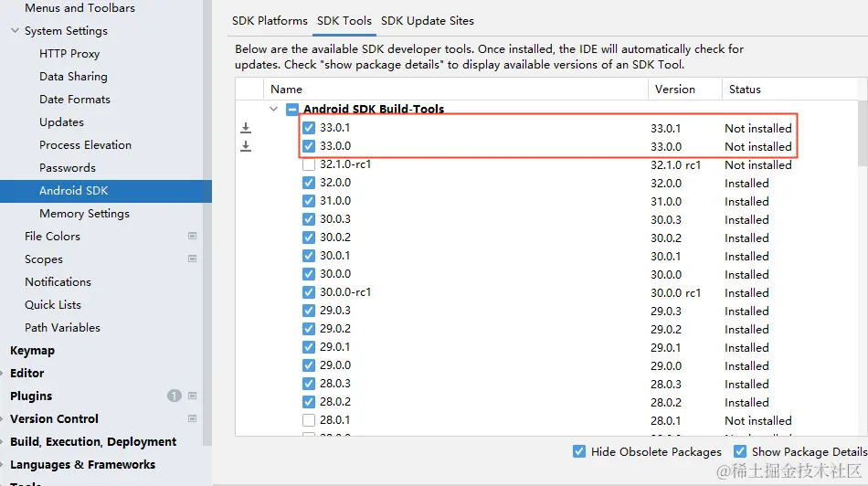Uncheck the 30.0.1 build-tools checkbox
Viewport: 868px width, 486px height.
point(309,256)
